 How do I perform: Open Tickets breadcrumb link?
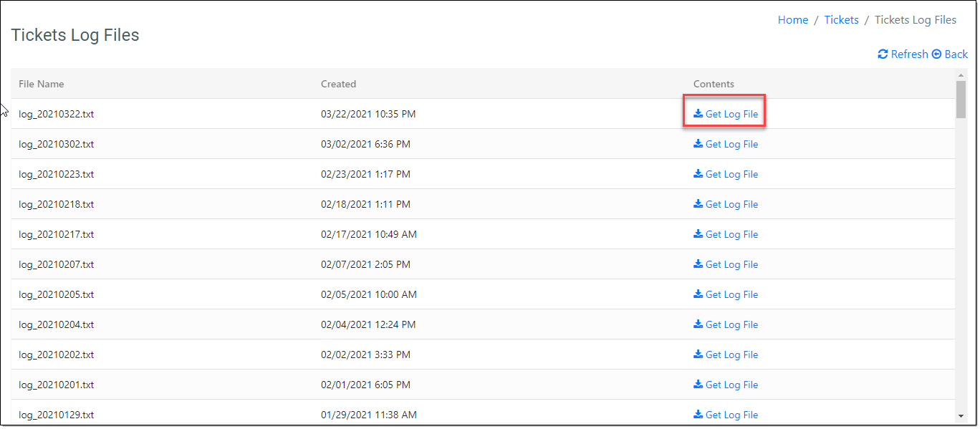click(841, 20)
